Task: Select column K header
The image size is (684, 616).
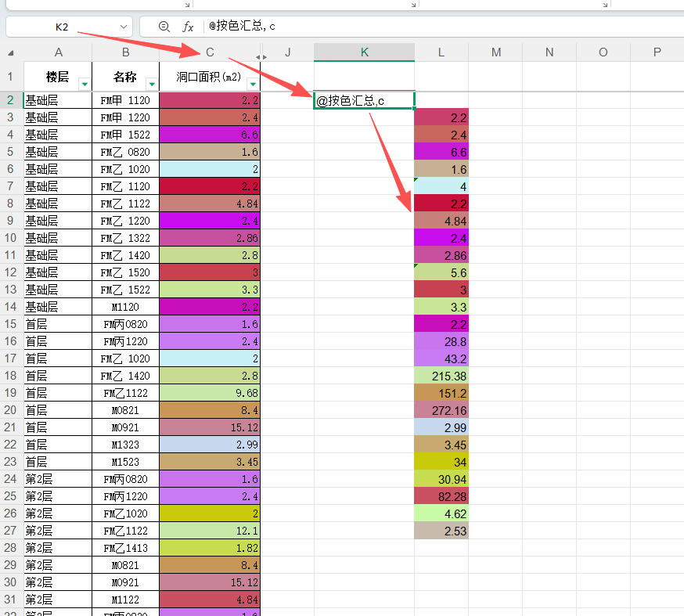Action: (x=364, y=52)
